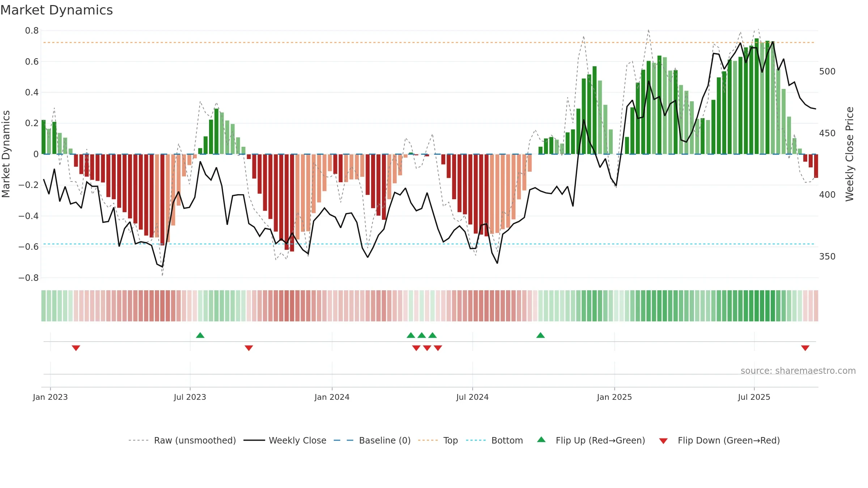Toggle the Bottom threshold legend entry
Screen dimensions: 868x488
point(494,440)
